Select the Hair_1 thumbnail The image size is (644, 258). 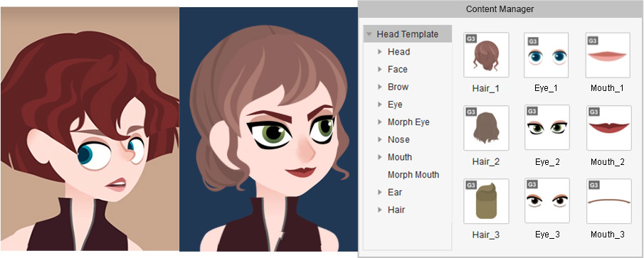486,55
